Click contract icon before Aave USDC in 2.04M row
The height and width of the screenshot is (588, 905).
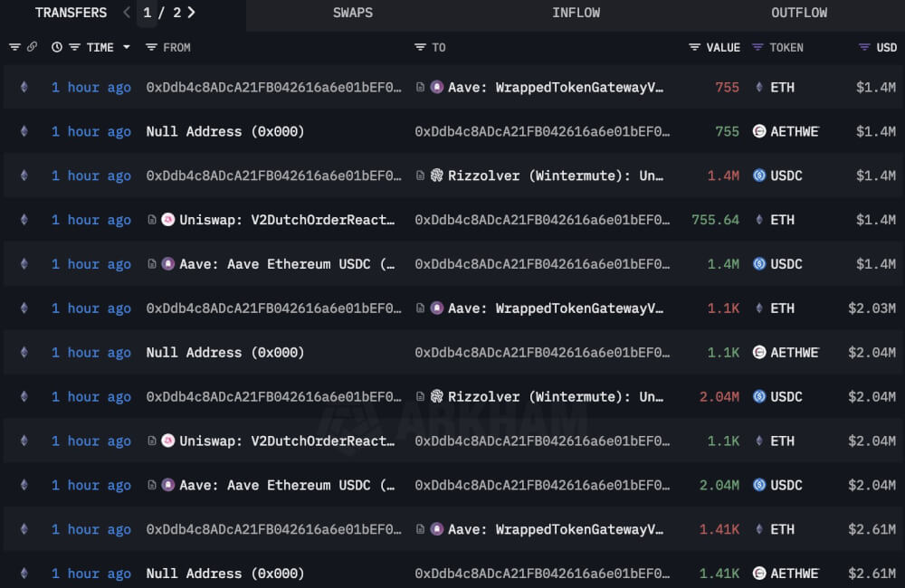click(152, 485)
